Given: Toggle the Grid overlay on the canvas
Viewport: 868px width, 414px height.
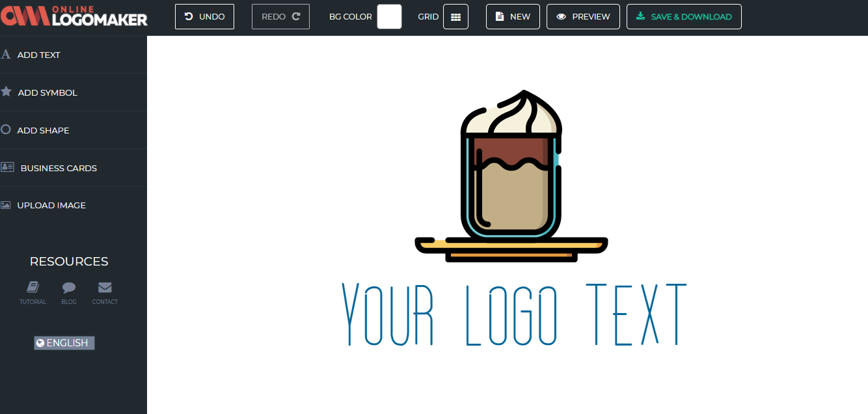Looking at the screenshot, I should pos(455,16).
